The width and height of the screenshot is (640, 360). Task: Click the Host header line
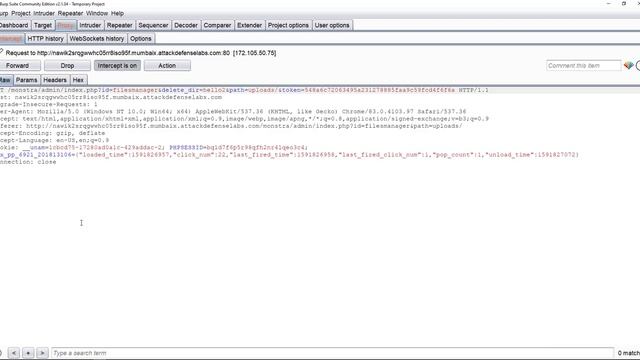coord(111,98)
